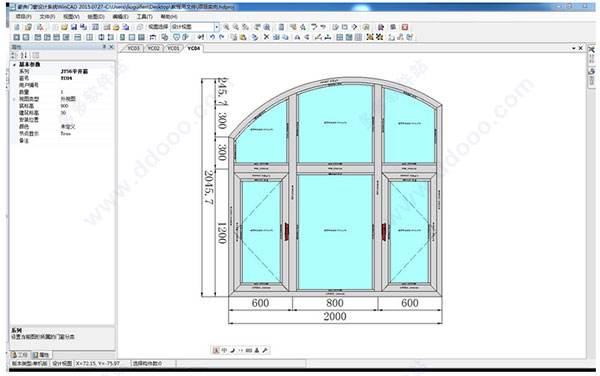Click the first magnifier zoom icon
Screen dimensions: 600x376
coord(227,27)
